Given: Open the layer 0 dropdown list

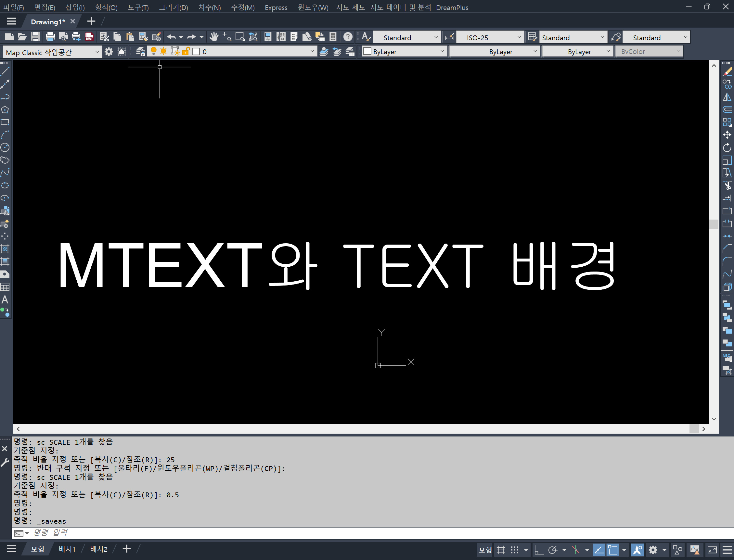Looking at the screenshot, I should pos(232,52).
